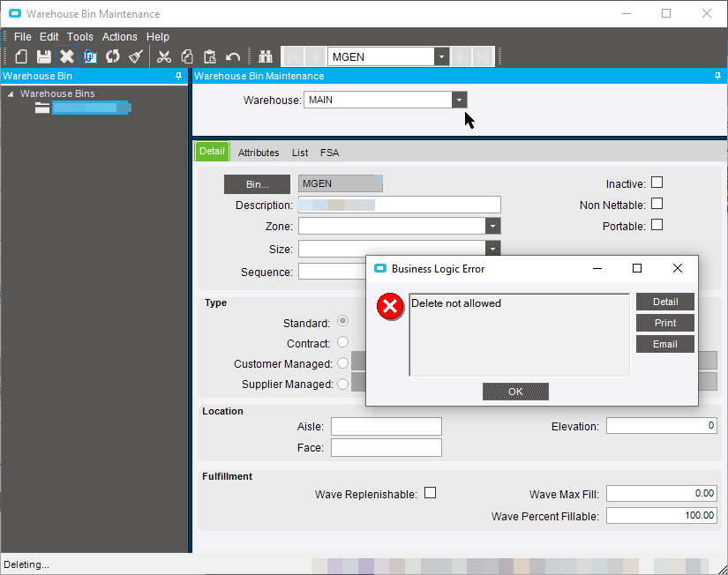Click the Business Logic Error title icon
This screenshot has height=575, width=728.
coord(380,269)
